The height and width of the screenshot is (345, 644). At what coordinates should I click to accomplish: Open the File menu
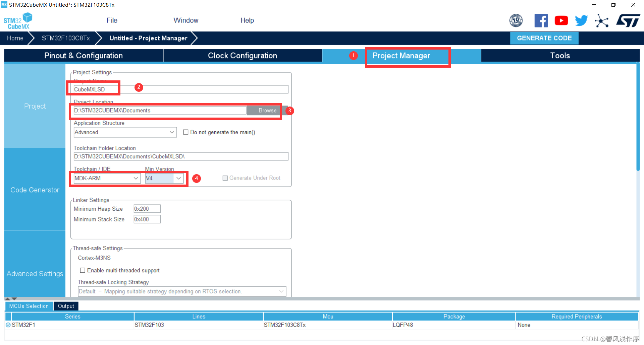[x=112, y=20]
